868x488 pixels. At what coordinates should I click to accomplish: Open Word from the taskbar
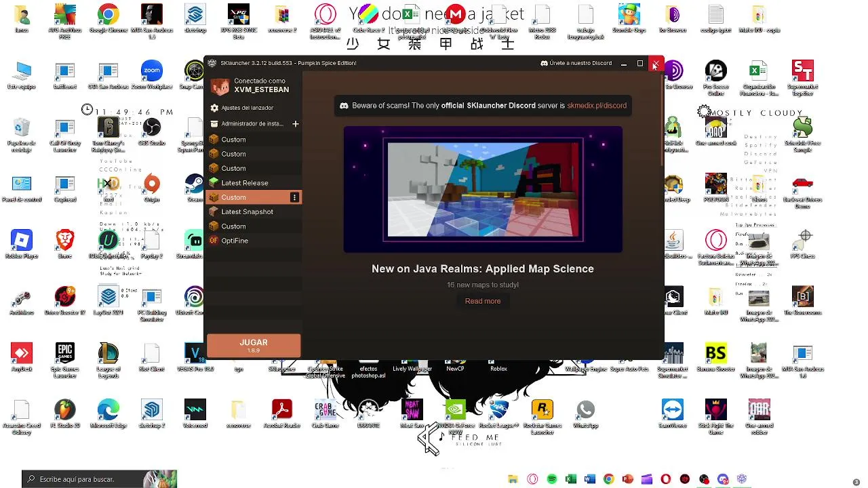(x=589, y=479)
